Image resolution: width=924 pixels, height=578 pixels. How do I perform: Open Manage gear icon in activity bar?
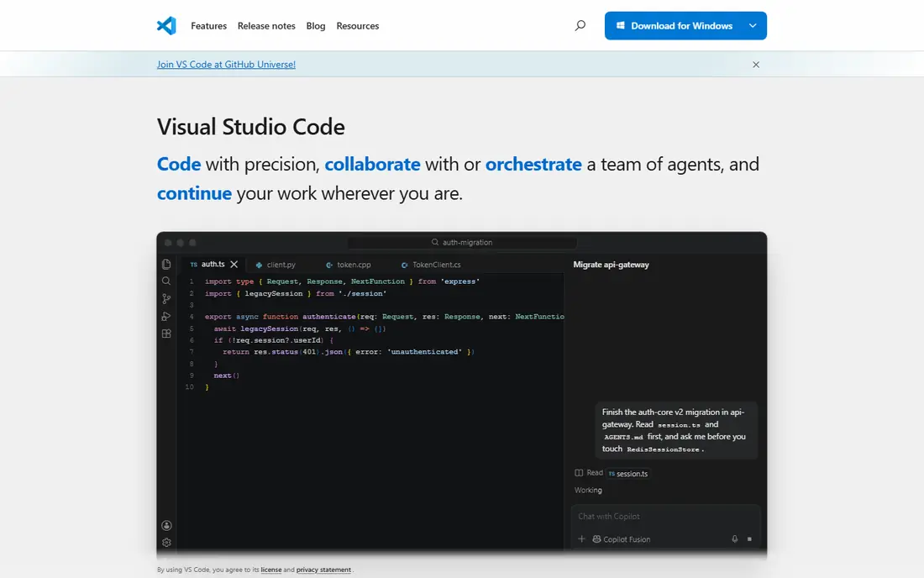coord(166,543)
